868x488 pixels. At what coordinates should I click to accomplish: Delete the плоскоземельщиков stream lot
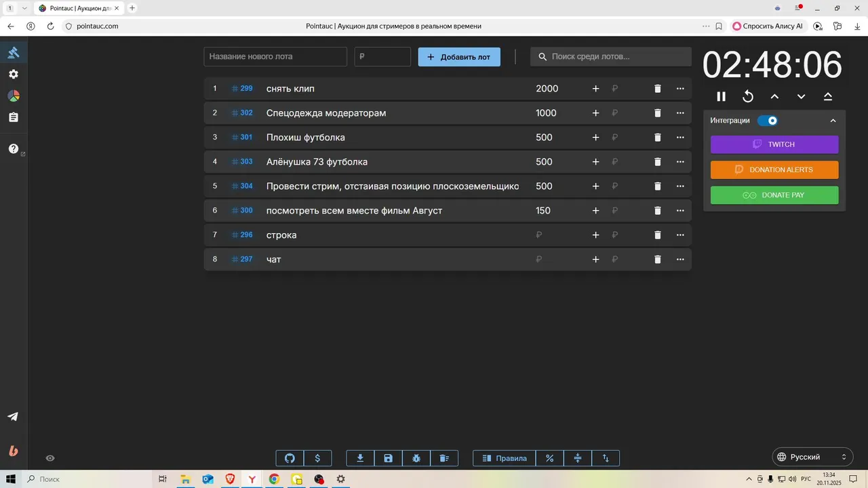pyautogui.click(x=657, y=186)
